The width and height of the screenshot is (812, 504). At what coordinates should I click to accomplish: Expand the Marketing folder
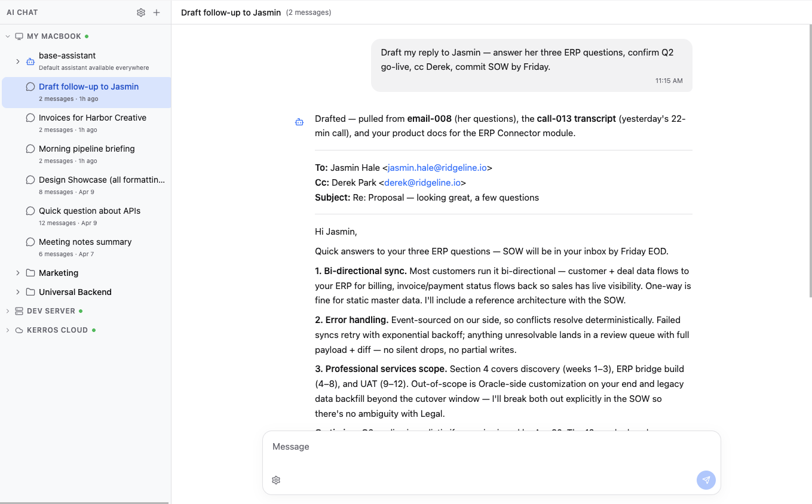(17, 273)
